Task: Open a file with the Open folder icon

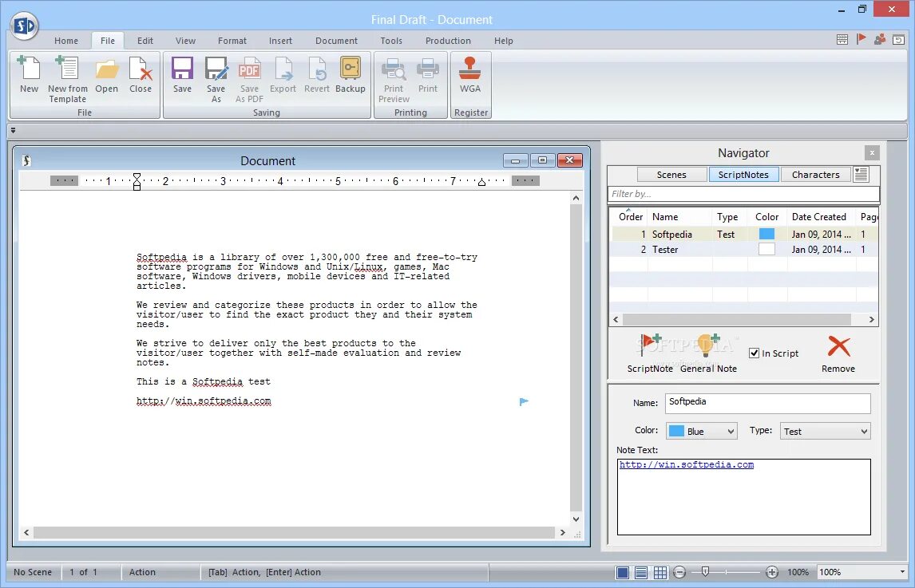Action: point(107,75)
